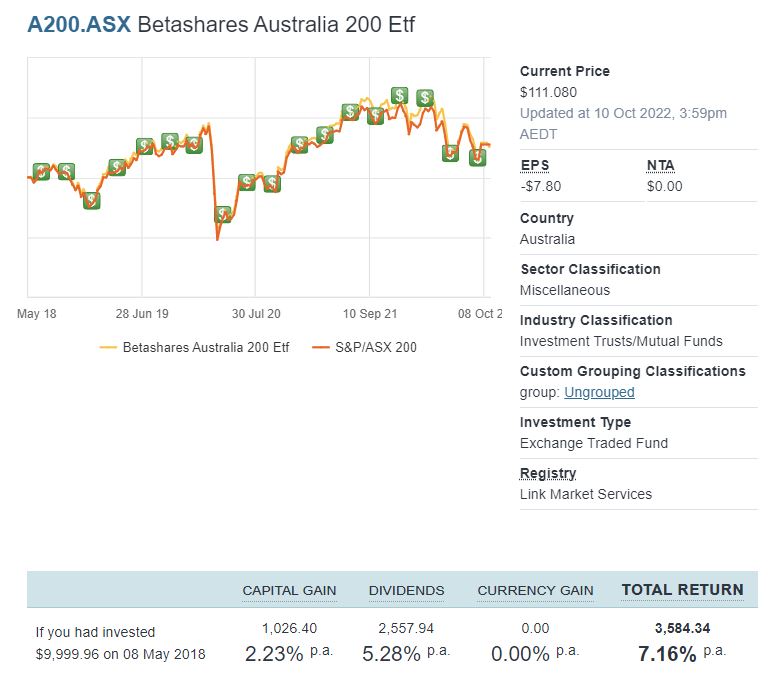This screenshot has height=676, width=768.
Task: Click the '28 Jun 19' axis label
Action: point(142,314)
